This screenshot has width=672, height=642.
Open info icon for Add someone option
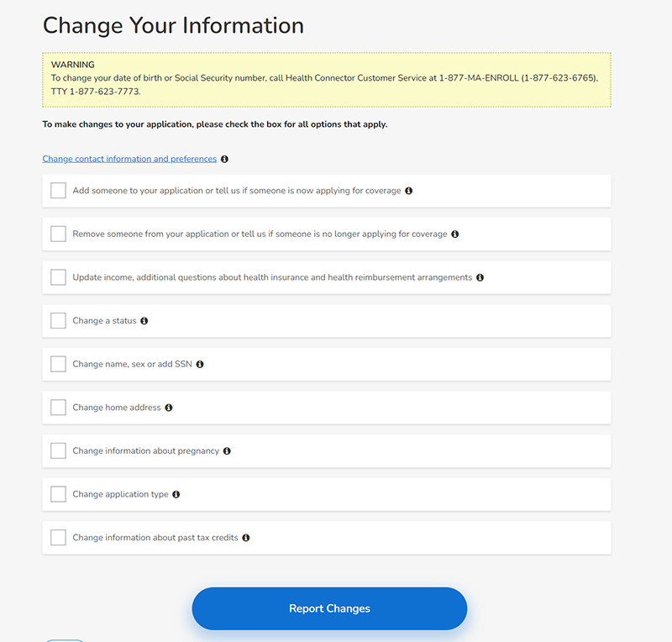409,191
